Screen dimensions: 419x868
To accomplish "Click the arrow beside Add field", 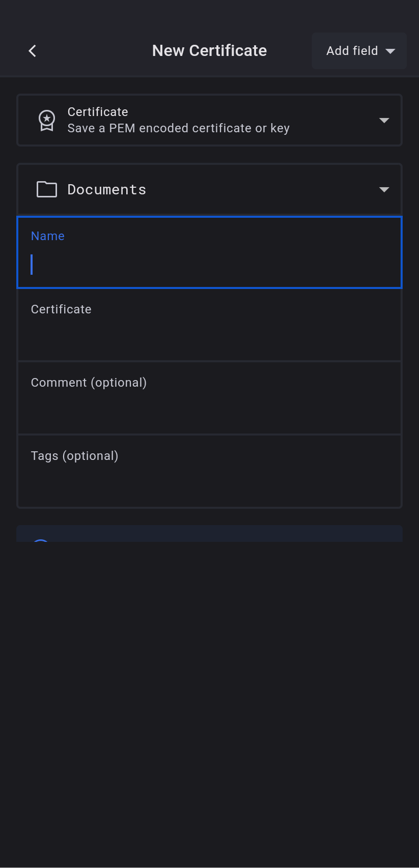I will pos(390,51).
